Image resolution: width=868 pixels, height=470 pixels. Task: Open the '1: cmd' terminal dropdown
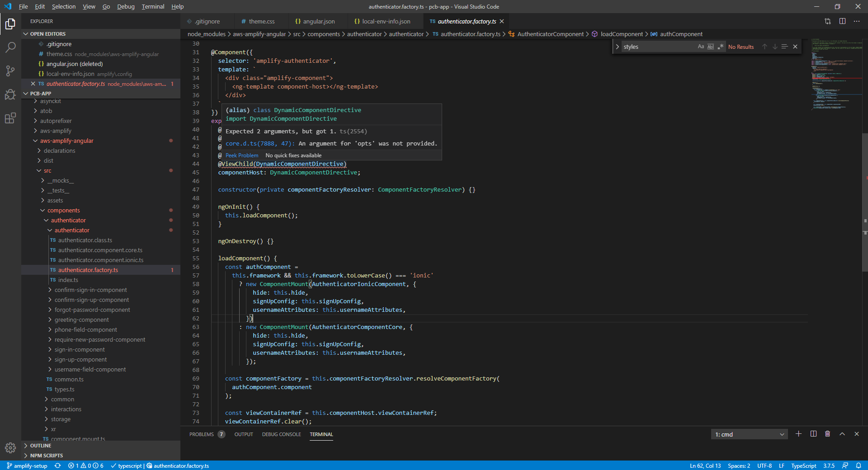[x=750, y=434]
